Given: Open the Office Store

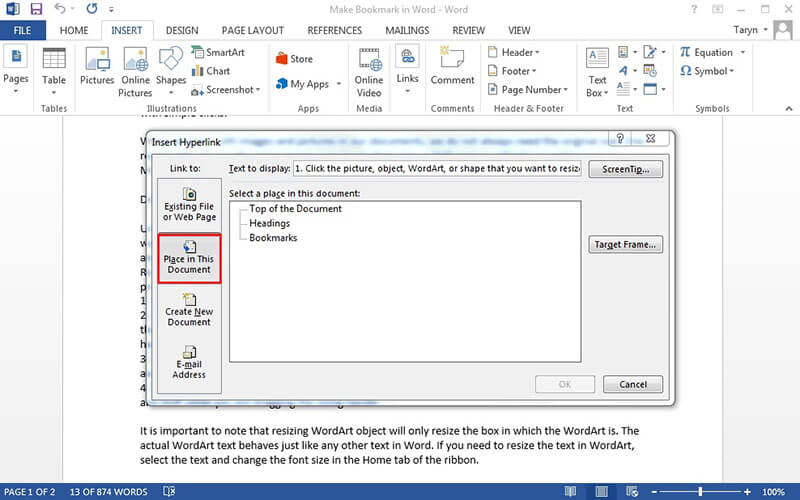Looking at the screenshot, I should coord(294,59).
